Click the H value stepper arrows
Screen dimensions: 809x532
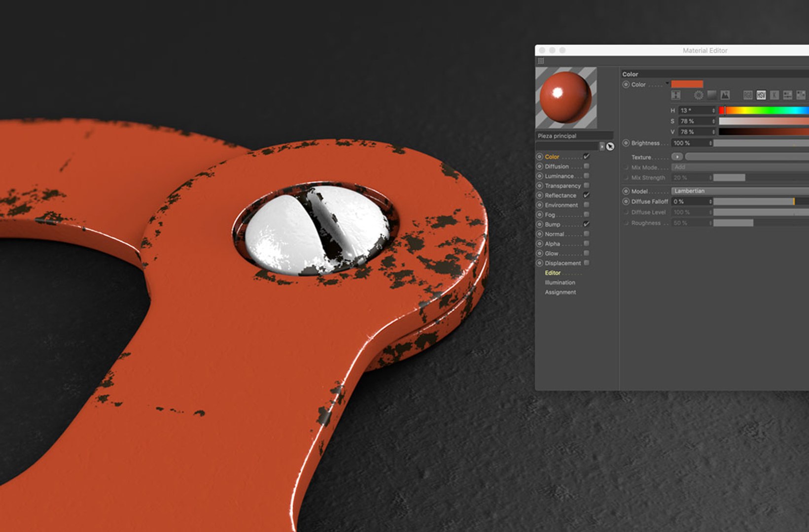pos(713,110)
